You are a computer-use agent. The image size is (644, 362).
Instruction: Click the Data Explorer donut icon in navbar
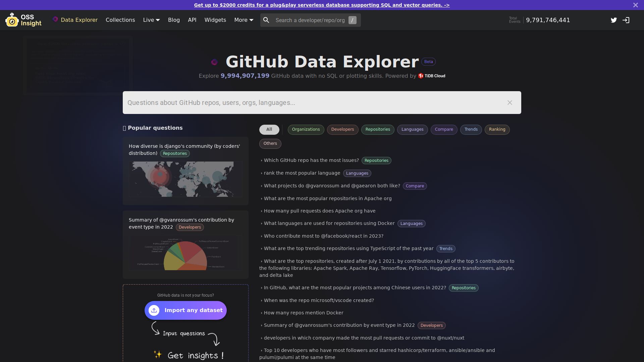tap(55, 19)
